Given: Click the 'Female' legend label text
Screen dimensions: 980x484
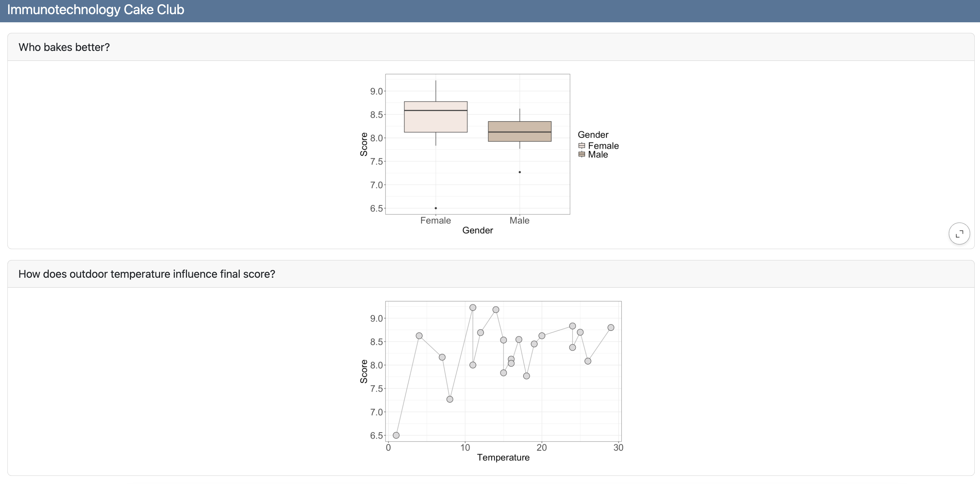Looking at the screenshot, I should [603, 146].
